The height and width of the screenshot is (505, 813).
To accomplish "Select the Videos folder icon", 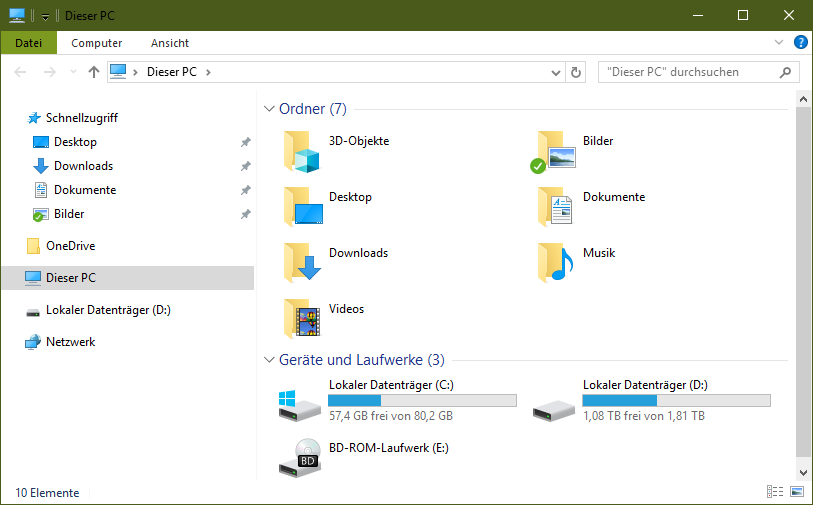I will pyautogui.click(x=302, y=318).
